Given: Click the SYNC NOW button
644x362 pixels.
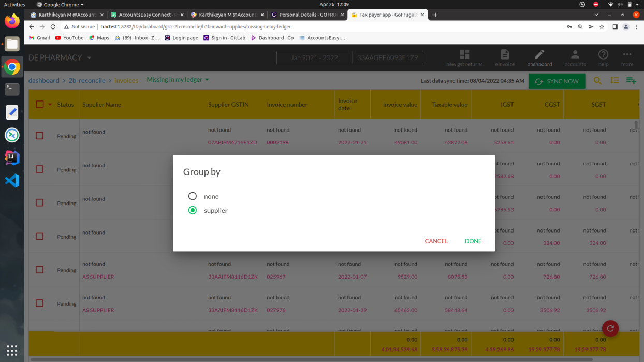Looking at the screenshot, I should tap(557, 81).
